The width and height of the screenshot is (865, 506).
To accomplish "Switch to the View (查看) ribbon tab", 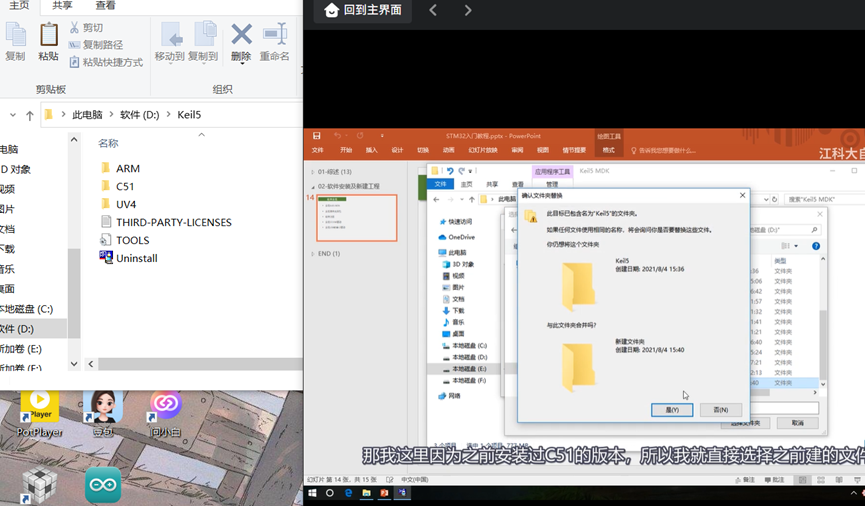I will (x=105, y=6).
